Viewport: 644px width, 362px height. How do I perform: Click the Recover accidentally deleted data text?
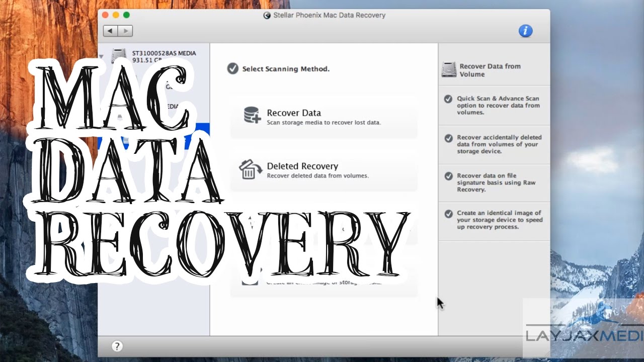[499, 144]
